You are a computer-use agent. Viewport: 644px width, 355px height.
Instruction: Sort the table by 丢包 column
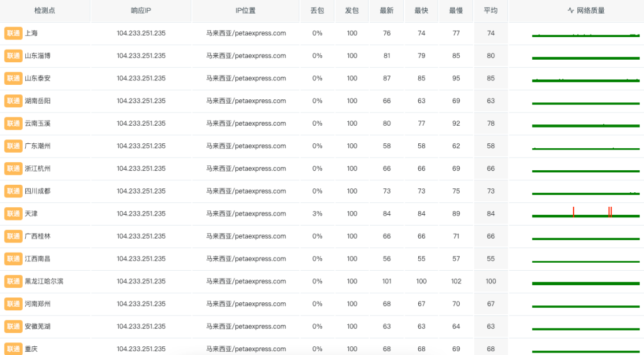point(317,11)
